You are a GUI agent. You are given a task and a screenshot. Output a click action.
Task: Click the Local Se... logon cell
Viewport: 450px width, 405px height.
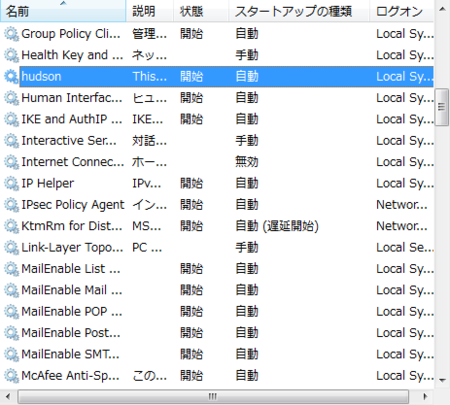pyautogui.click(x=405, y=247)
